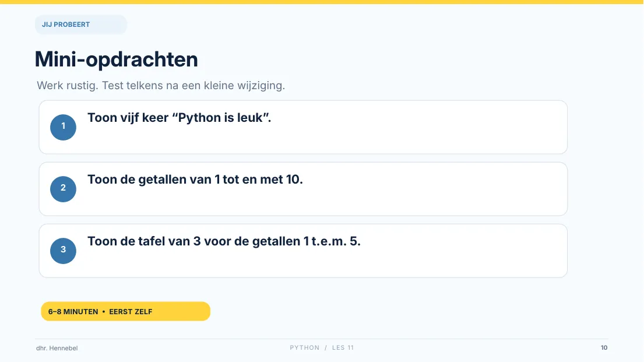Click the blue circle numbered 3
The image size is (644, 362).
click(64, 251)
